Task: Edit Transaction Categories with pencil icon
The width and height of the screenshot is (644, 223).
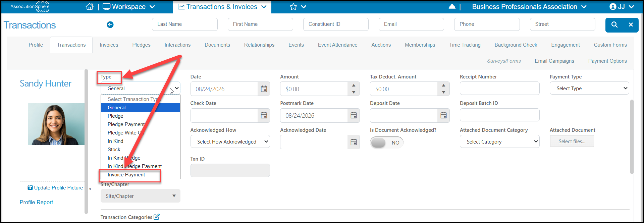Action: (157, 217)
